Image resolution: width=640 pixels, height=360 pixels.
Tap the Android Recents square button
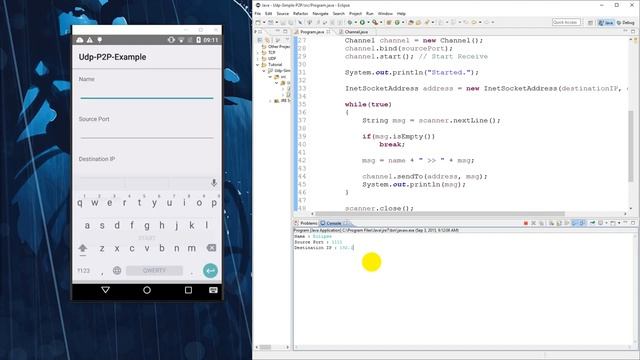(x=188, y=290)
